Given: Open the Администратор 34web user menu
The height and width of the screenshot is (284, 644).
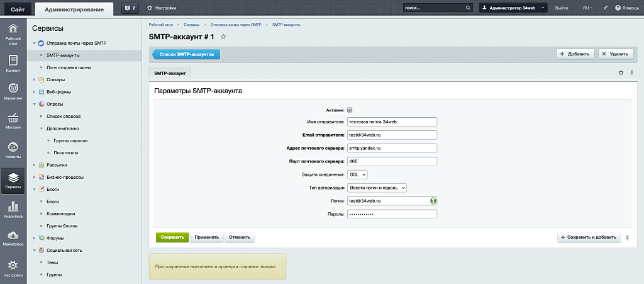Looking at the screenshot, I should [513, 8].
